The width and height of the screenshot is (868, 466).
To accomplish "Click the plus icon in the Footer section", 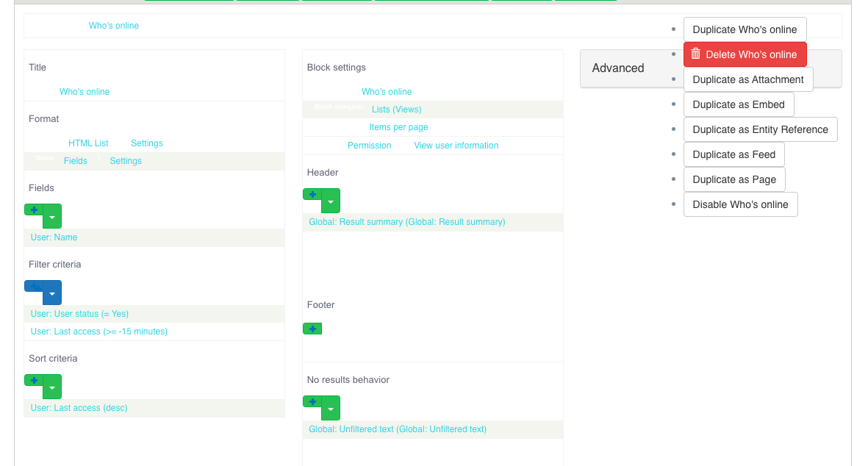I will 312,328.
